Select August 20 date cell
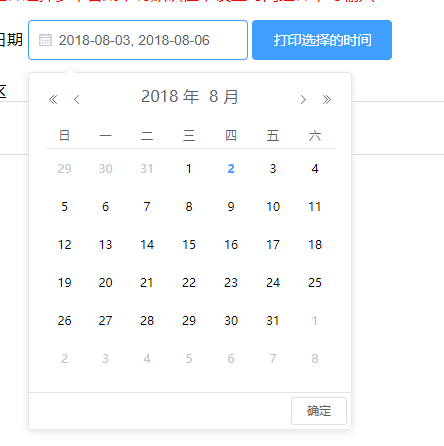The image size is (444, 446). coord(105,283)
